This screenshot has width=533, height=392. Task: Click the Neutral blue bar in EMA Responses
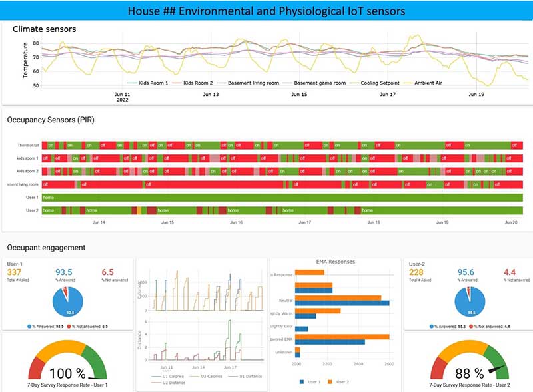tap(342, 303)
